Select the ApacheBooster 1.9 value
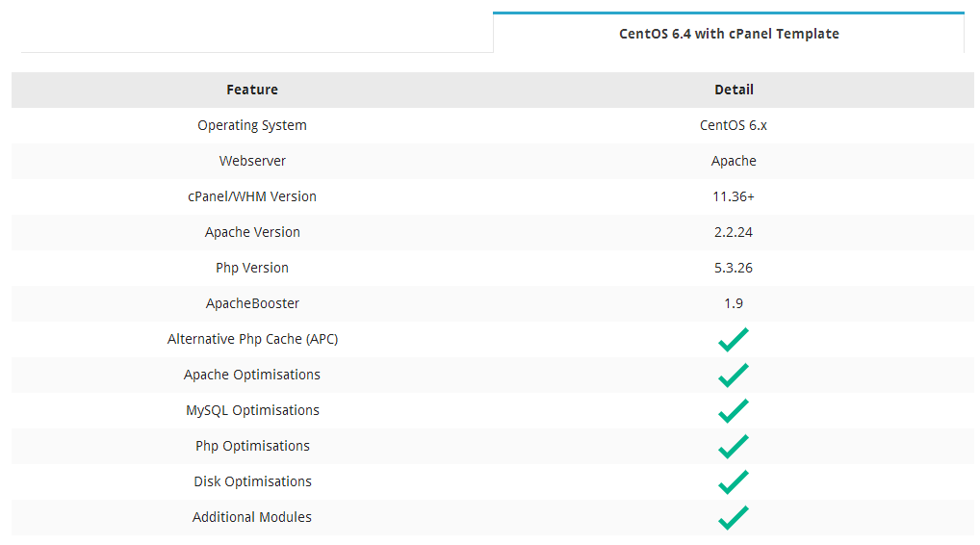Image resolution: width=980 pixels, height=545 pixels. point(734,303)
